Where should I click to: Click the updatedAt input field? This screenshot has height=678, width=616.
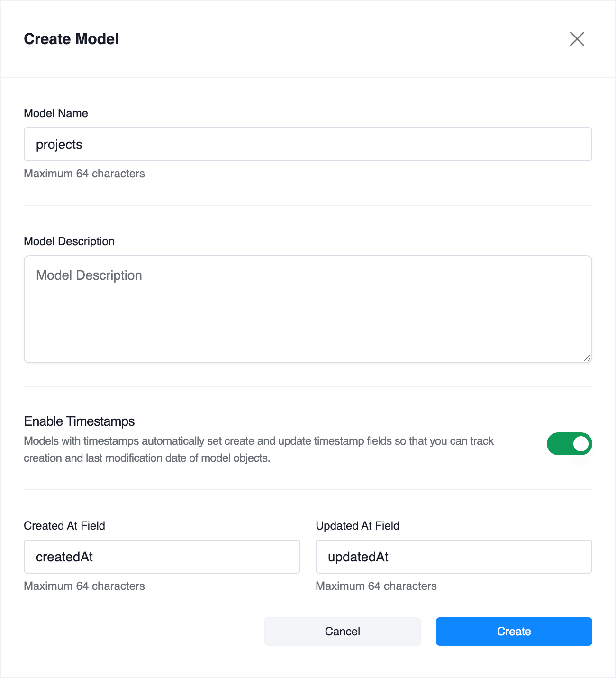click(454, 557)
